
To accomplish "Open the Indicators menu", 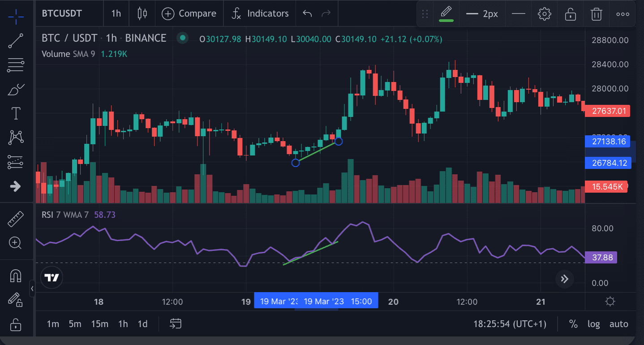I will 261,13.
